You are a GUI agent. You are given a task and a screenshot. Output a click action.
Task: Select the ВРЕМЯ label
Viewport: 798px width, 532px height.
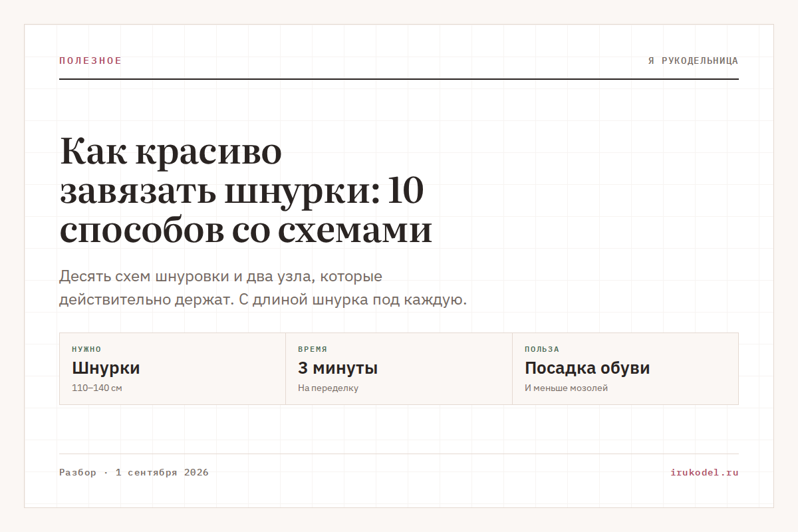click(x=313, y=349)
